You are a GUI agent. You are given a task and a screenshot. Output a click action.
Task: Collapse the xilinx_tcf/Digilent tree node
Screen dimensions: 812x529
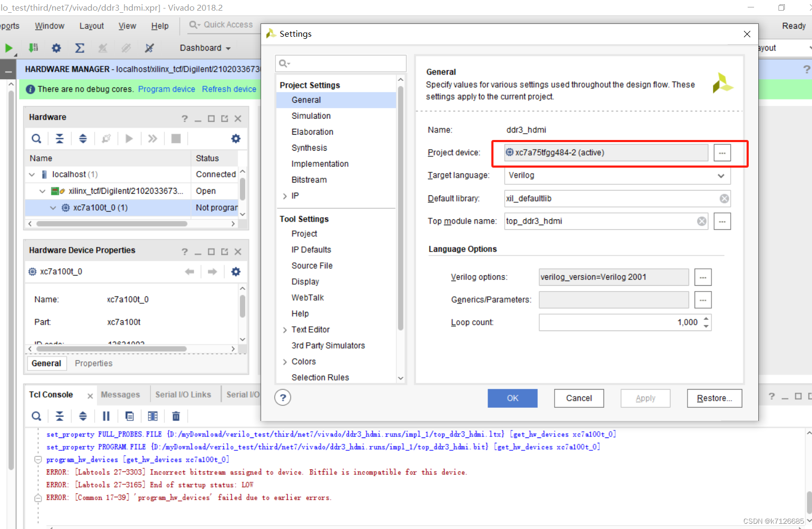[43, 191]
